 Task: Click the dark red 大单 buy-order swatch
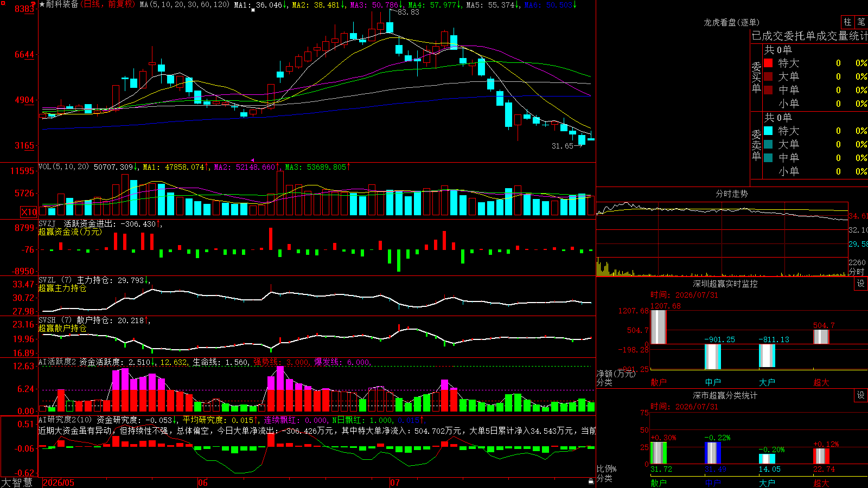[768, 76]
